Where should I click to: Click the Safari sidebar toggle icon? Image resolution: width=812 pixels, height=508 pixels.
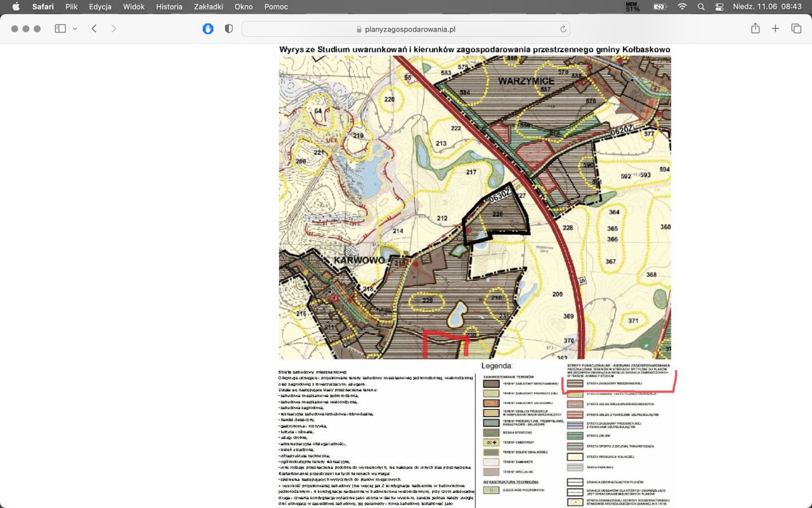[60, 29]
